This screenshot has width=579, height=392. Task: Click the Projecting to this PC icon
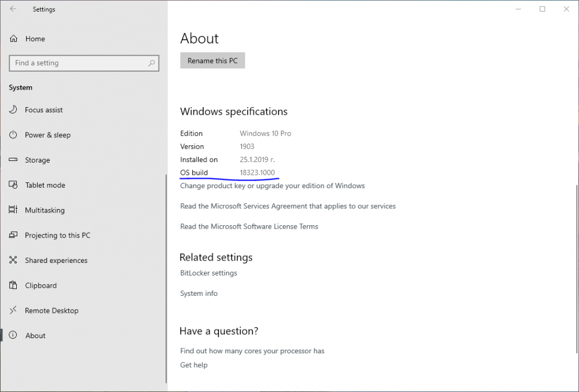[x=13, y=235]
